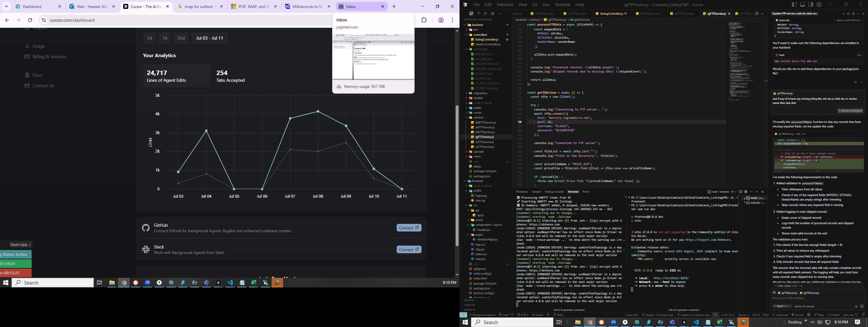Open the Search view icon in Cursor's sidebar toolbar
Screen dimensions: 868x327
[478, 13]
